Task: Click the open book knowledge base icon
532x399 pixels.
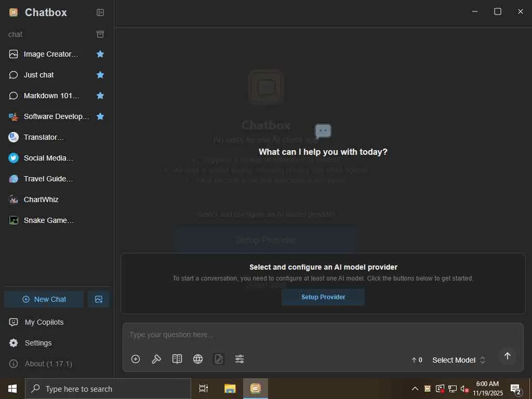Action: pos(177,359)
